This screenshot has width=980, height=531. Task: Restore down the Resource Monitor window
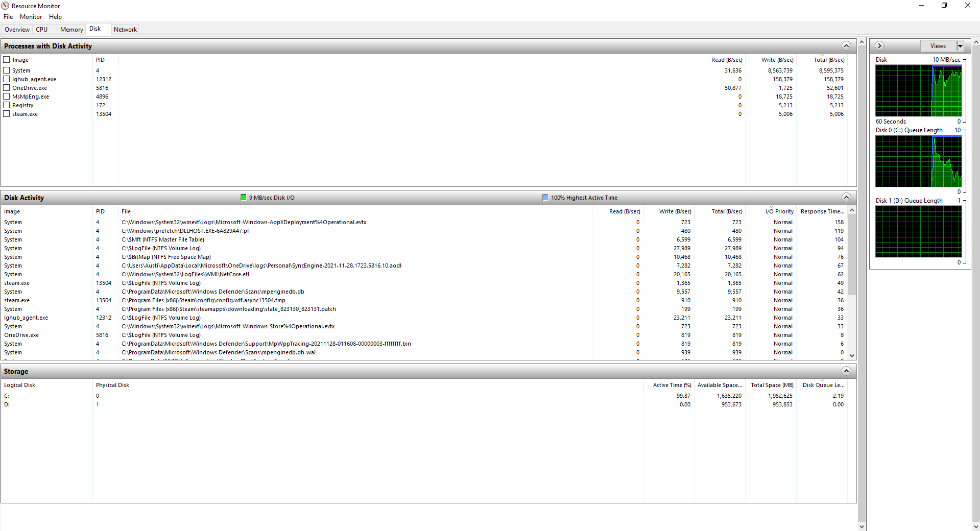coord(944,6)
